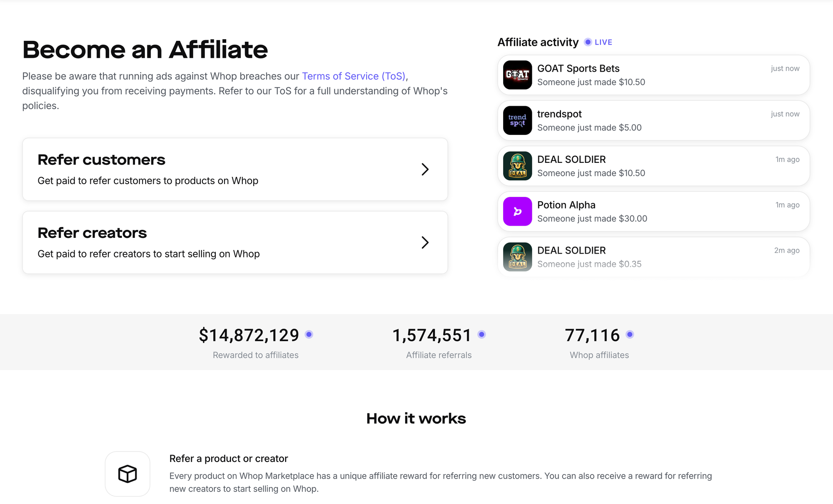Click the cube icon under How it works
The width and height of the screenshot is (833, 504).
(127, 474)
